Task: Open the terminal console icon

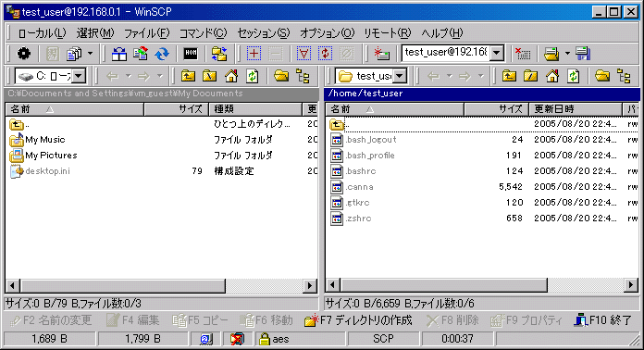Action: [x=191, y=54]
